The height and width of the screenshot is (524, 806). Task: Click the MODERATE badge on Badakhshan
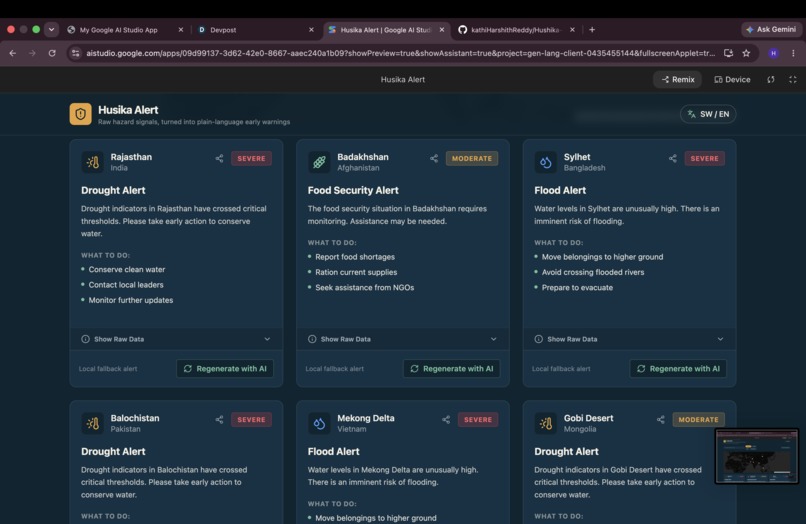pos(472,158)
